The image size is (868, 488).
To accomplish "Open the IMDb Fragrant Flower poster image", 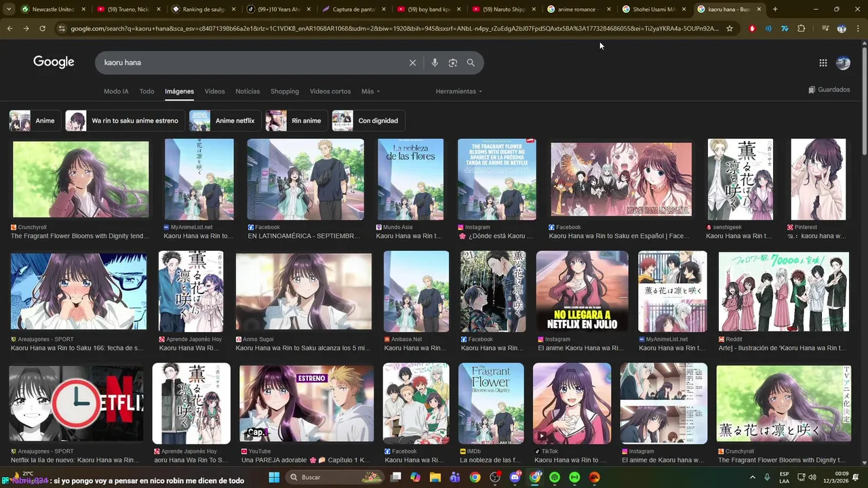I will point(491,404).
